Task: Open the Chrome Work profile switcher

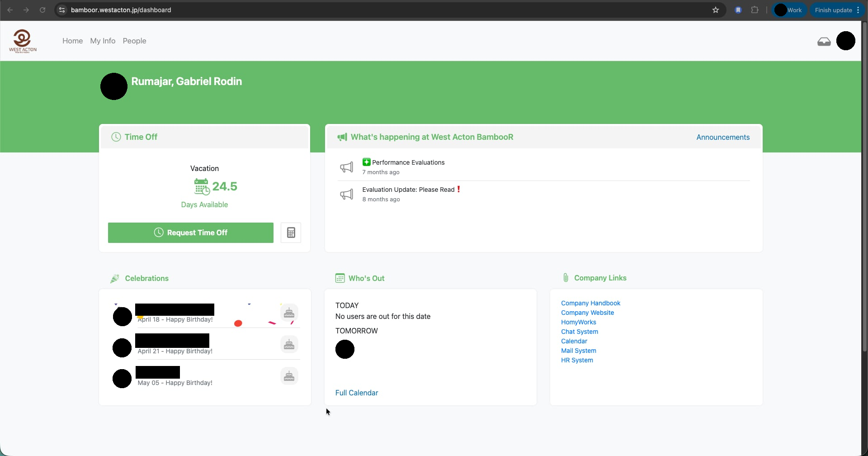Action: (789, 10)
